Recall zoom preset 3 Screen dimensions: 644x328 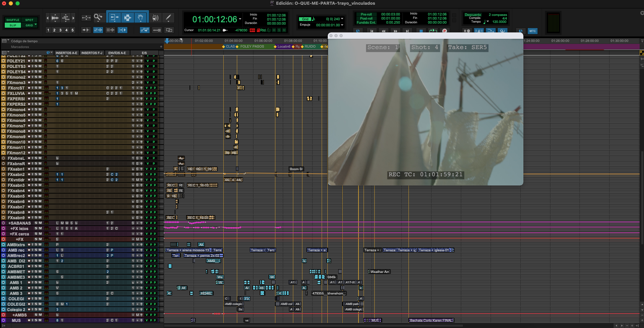(x=60, y=30)
